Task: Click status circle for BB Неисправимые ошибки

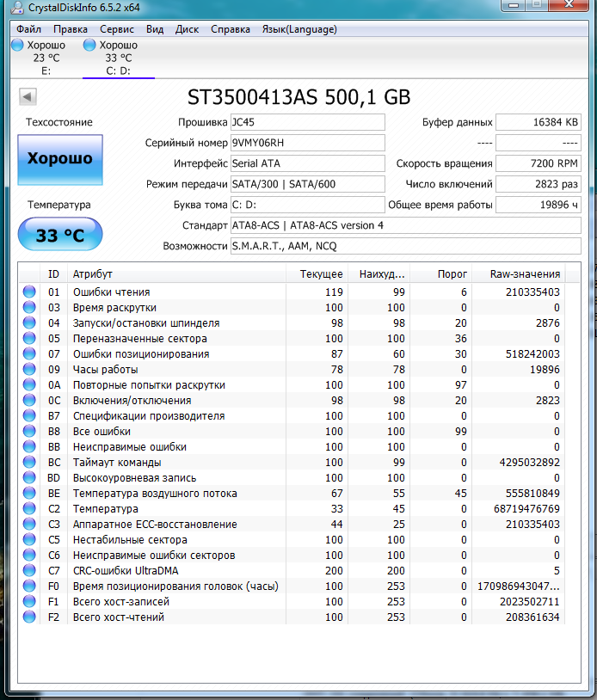Action: tap(29, 447)
